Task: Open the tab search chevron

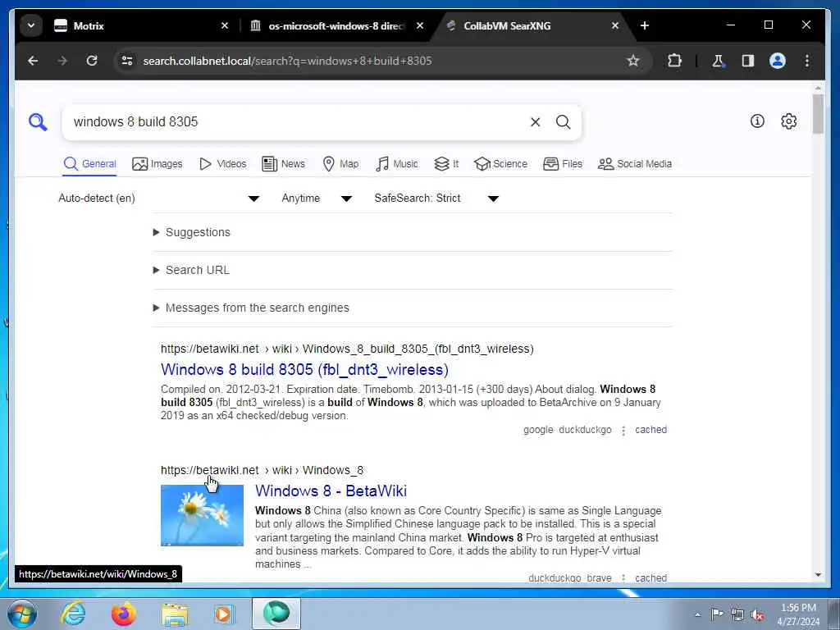Action: click(31, 25)
